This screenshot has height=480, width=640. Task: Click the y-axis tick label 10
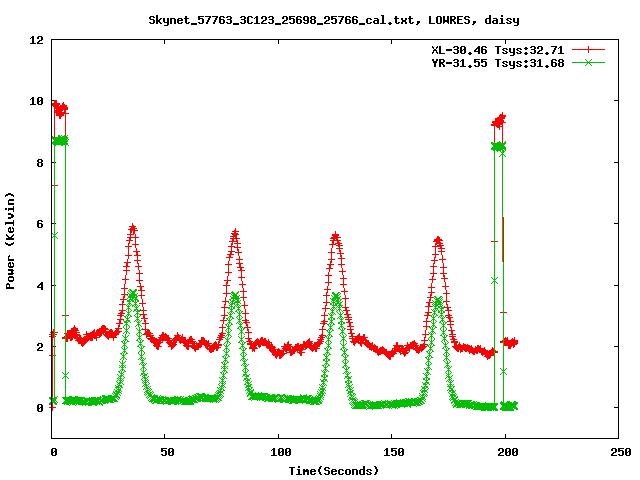(36, 101)
